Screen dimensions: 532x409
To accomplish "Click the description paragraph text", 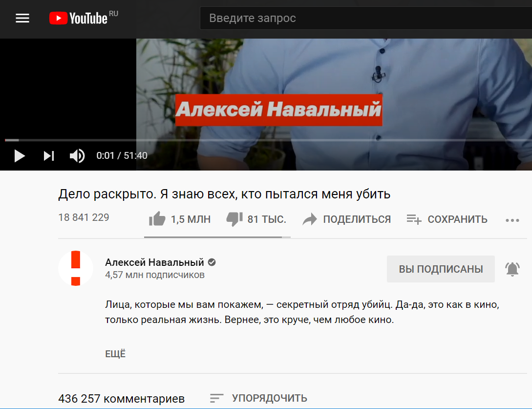I will pyautogui.click(x=302, y=312).
